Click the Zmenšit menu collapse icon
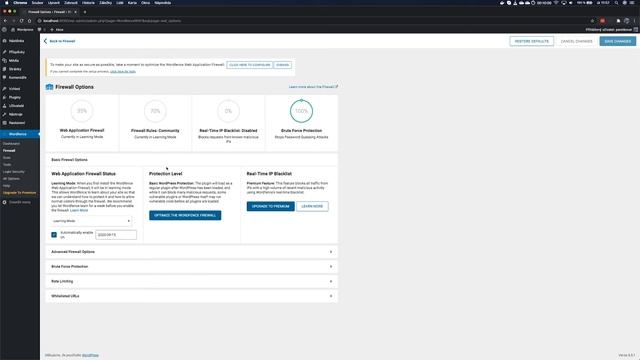 (4, 202)
